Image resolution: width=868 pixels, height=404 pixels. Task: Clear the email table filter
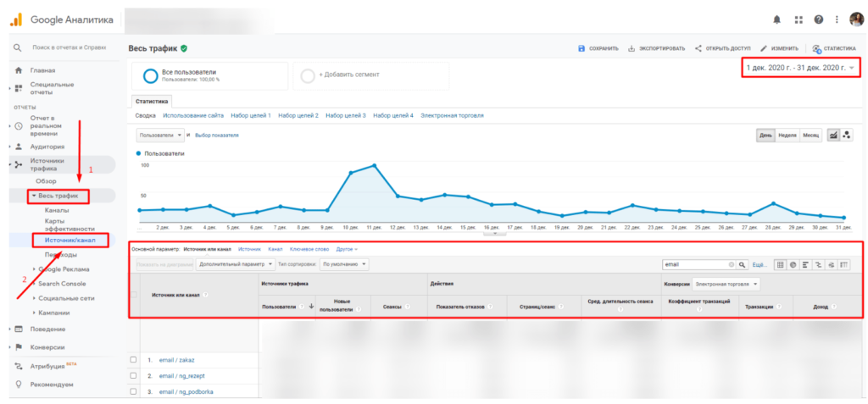pyautogui.click(x=731, y=265)
